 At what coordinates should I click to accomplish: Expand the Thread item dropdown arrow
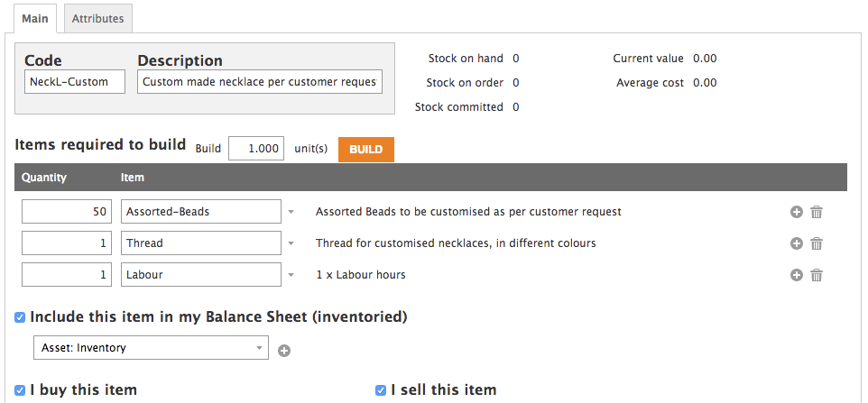(x=291, y=243)
